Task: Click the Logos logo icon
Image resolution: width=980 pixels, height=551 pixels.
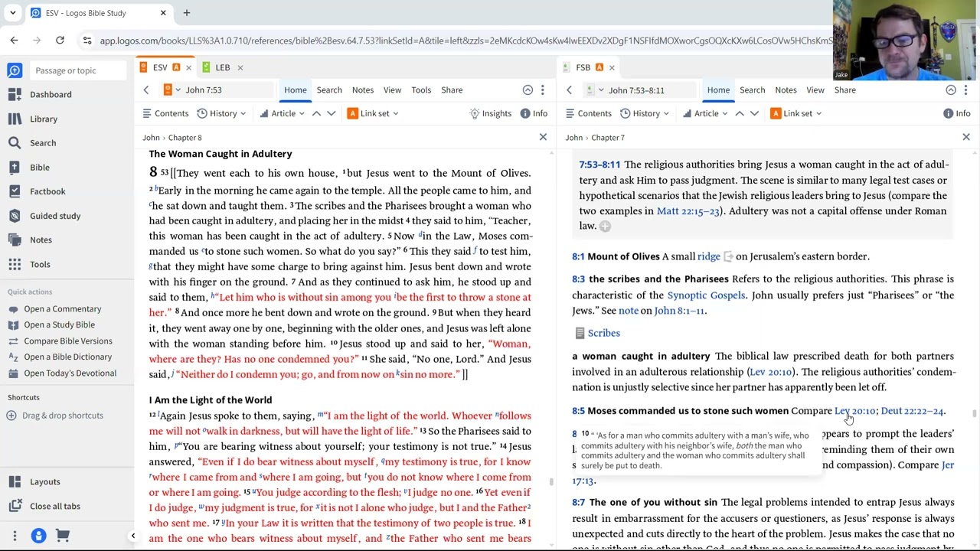Action: [x=15, y=70]
